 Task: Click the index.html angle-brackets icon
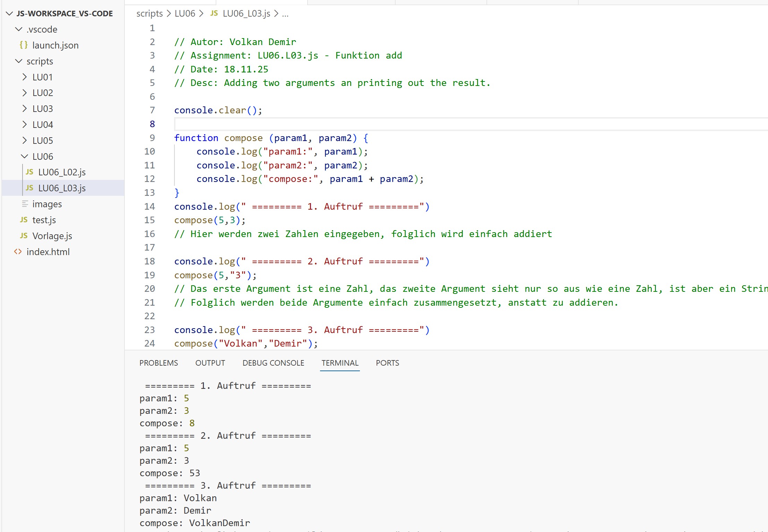[x=18, y=252]
